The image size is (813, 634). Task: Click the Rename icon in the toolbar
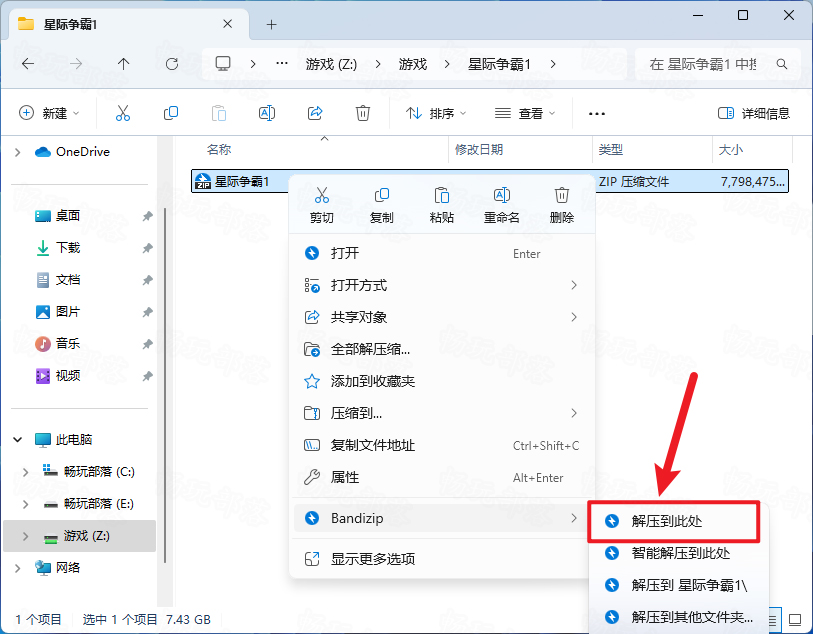pyautogui.click(x=267, y=113)
